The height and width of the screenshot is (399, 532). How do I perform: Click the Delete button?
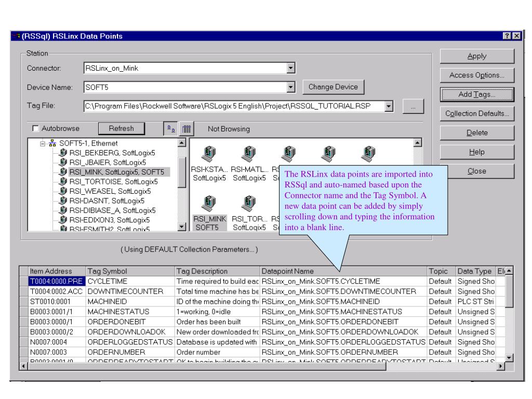click(477, 132)
